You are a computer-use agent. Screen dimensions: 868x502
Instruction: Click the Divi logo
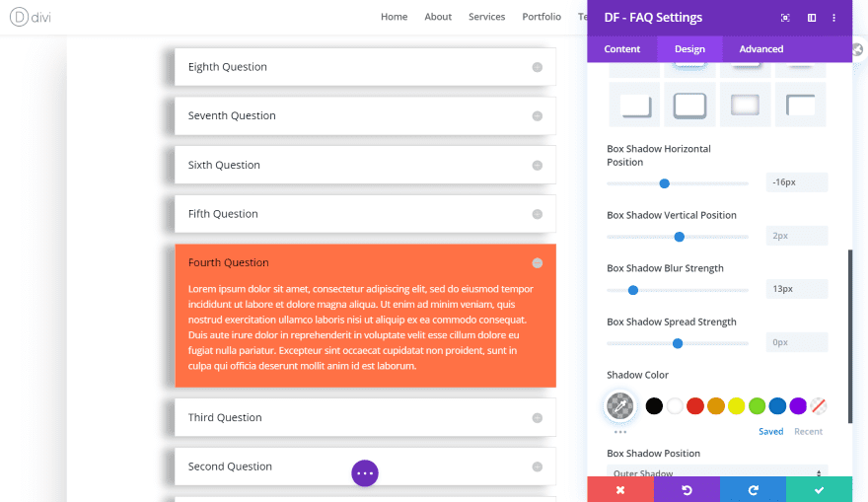tap(31, 17)
